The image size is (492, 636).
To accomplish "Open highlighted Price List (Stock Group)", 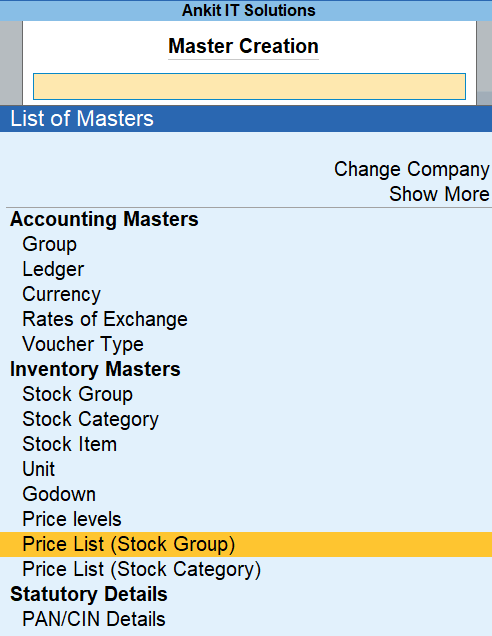I will pos(246,544).
